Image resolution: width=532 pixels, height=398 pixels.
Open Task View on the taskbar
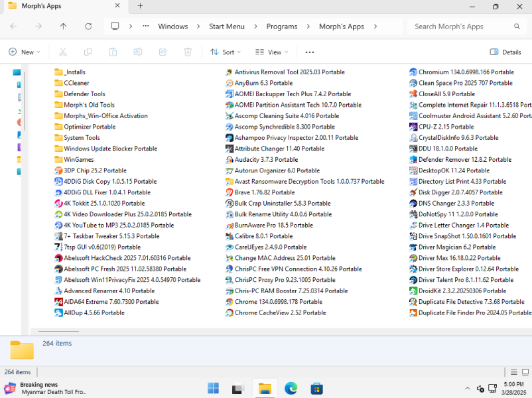point(239,388)
